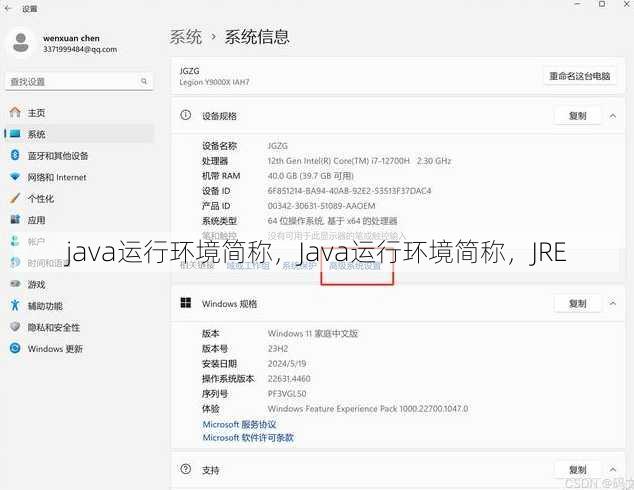Click the Windows logo icon beside Windows 规格

point(186,303)
